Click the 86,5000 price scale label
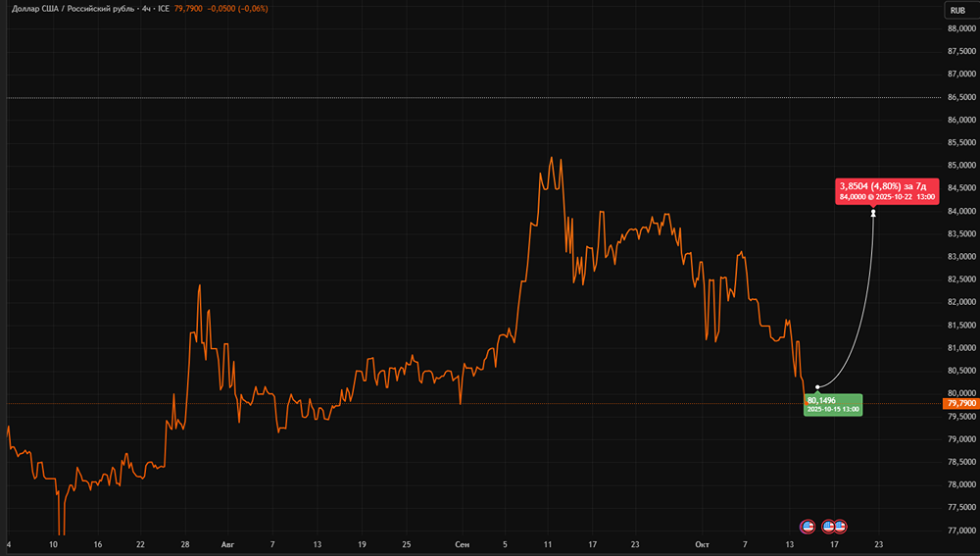The width and height of the screenshot is (980, 556). coord(961,97)
